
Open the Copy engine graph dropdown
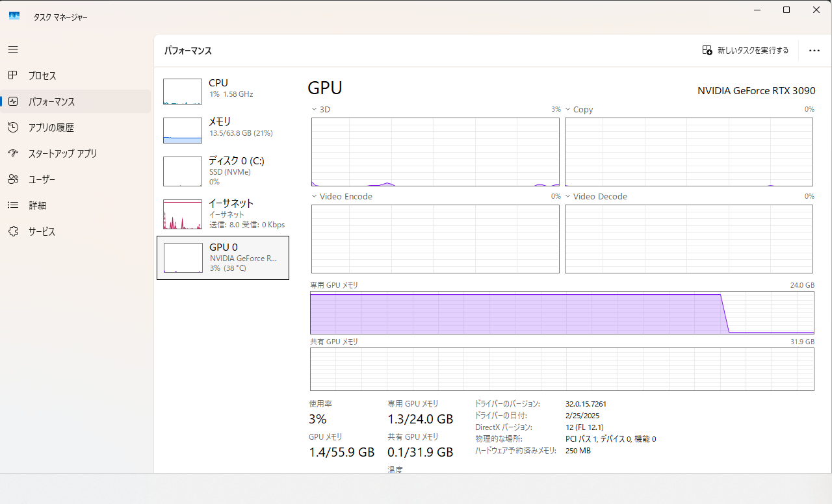click(x=567, y=109)
